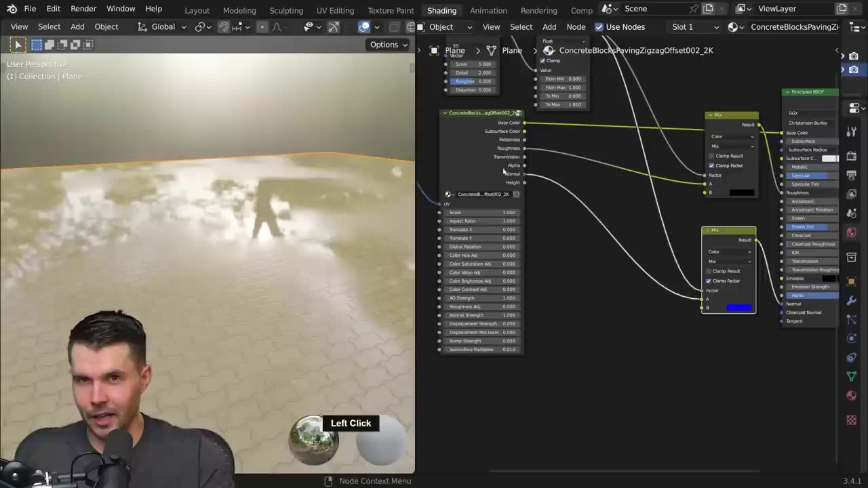Open the Material properties tab icon
Image resolution: width=868 pixels, height=488 pixels.
[x=852, y=396]
